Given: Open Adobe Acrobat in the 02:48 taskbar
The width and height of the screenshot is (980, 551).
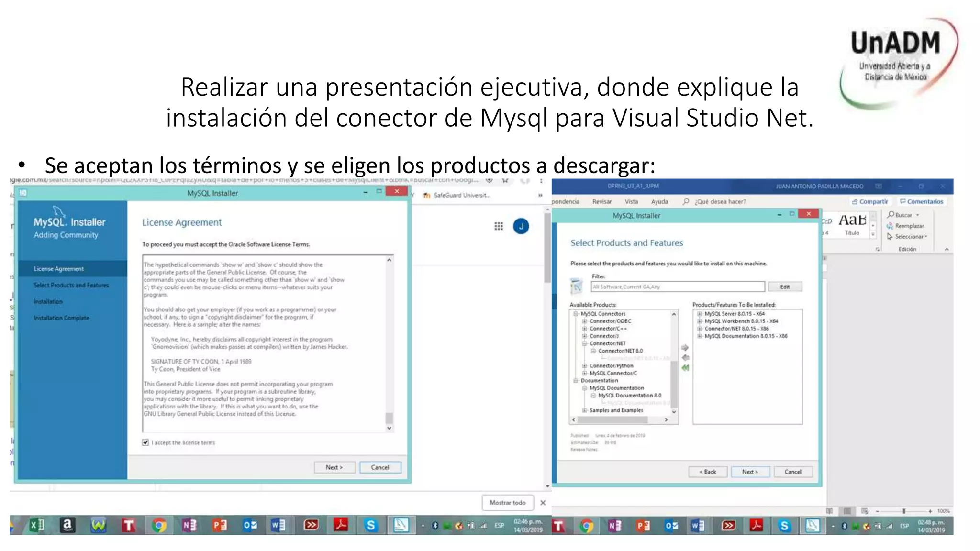Looking at the screenshot, I should (x=757, y=526).
